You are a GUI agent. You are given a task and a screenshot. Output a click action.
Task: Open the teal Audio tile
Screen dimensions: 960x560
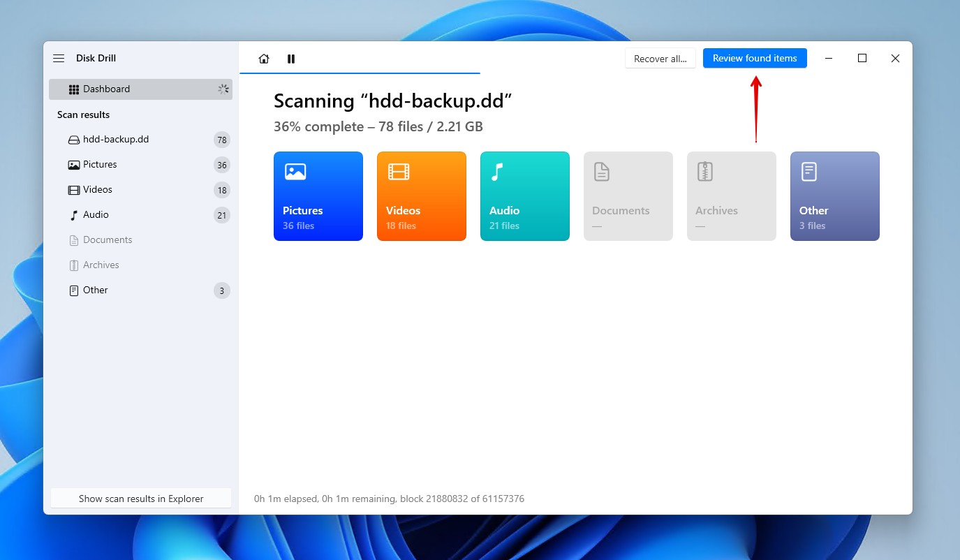tap(525, 196)
